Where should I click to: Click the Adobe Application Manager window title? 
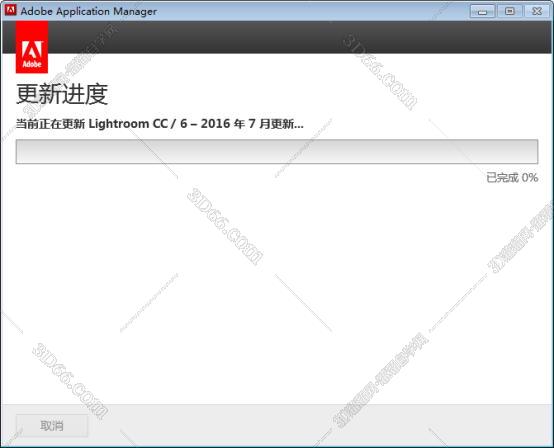(x=89, y=11)
